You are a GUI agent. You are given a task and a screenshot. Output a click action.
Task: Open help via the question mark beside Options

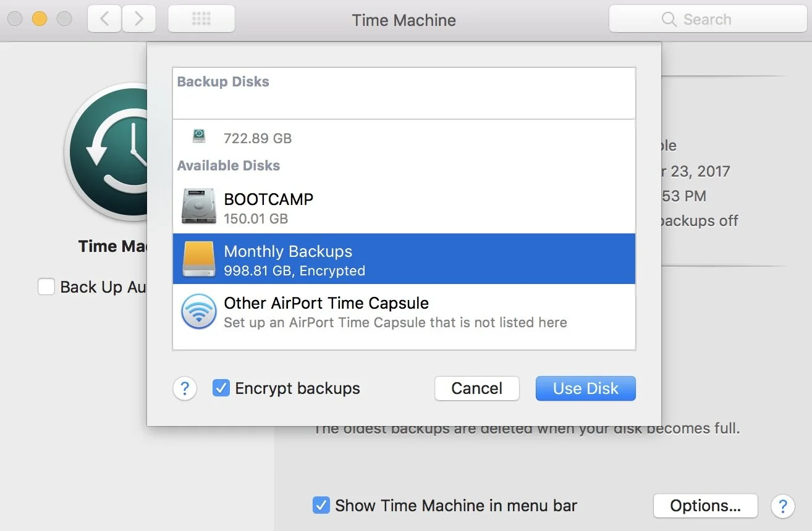point(782,506)
